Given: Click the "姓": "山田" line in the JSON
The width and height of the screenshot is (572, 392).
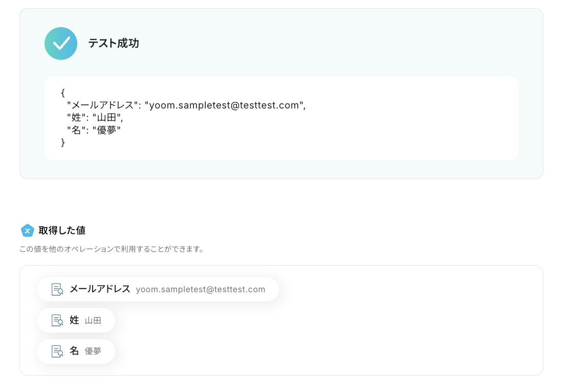Looking at the screenshot, I should click(x=95, y=118).
